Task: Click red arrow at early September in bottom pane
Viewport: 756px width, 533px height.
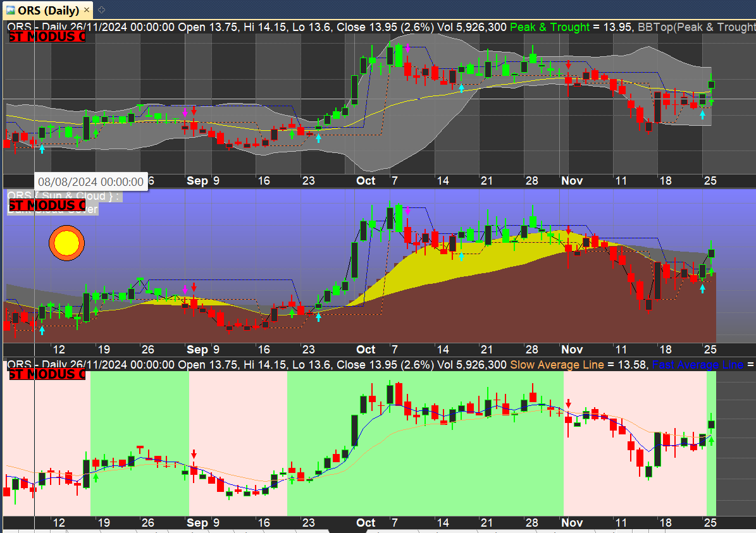Action: click(x=194, y=454)
